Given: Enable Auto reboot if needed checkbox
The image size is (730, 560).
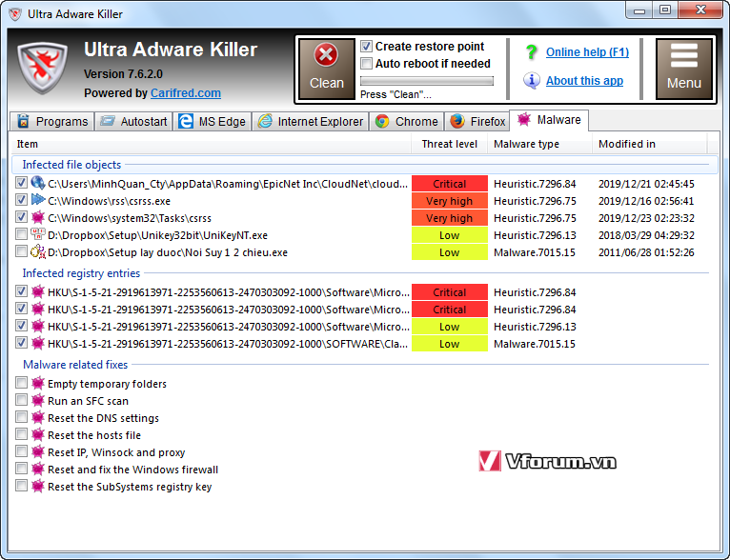Looking at the screenshot, I should (366, 63).
